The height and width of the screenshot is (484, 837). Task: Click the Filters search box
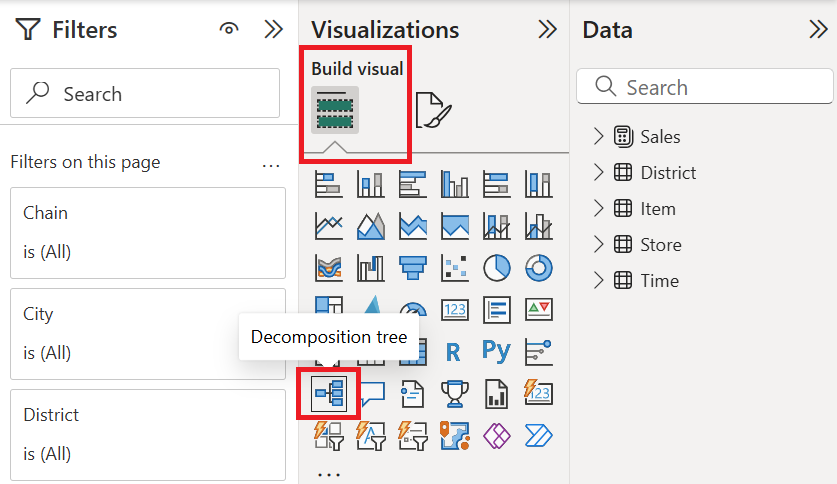point(145,94)
